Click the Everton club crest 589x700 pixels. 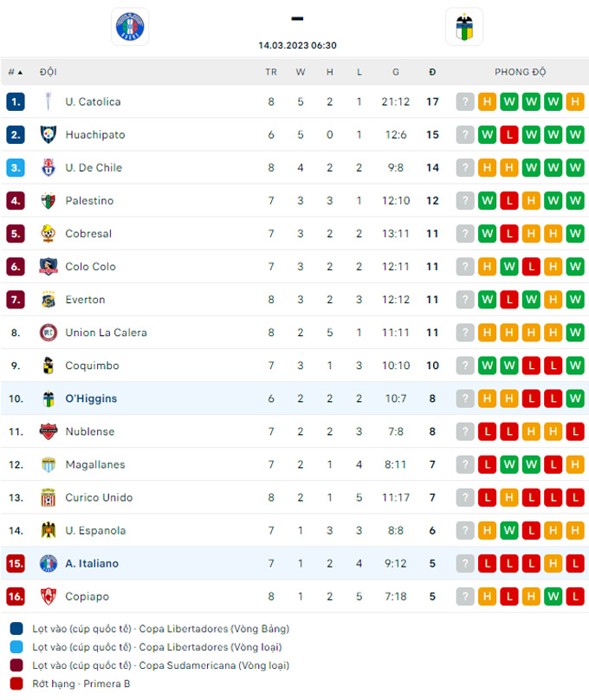pyautogui.click(x=48, y=299)
